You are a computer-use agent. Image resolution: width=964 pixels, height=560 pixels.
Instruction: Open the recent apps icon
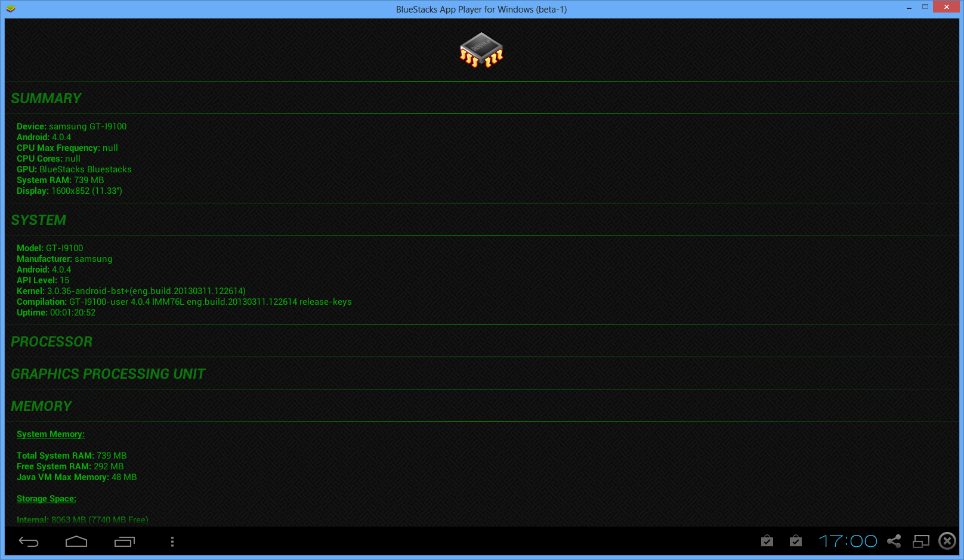125,542
